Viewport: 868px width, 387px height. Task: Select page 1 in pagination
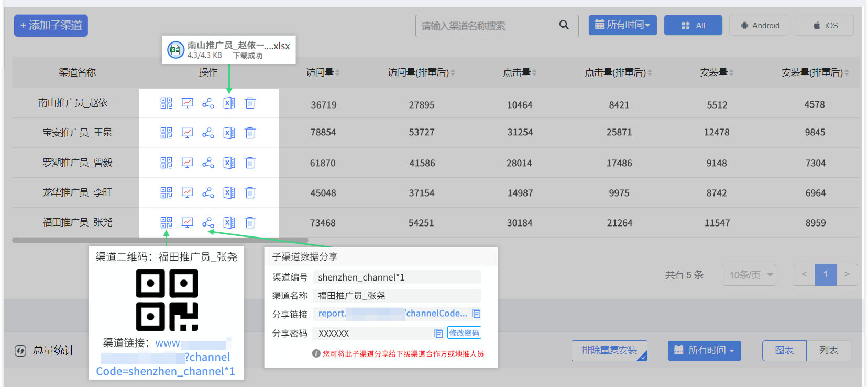(x=826, y=274)
